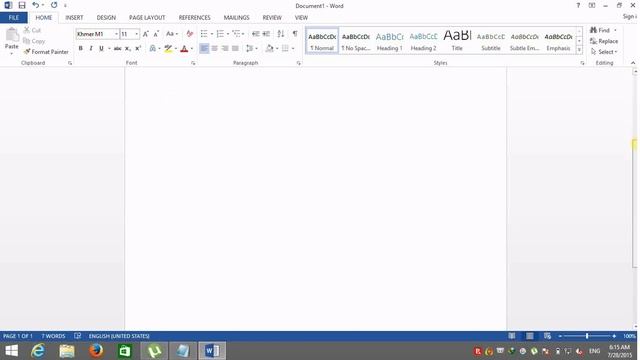Switch to the Print Layout view icon

pos(529,336)
